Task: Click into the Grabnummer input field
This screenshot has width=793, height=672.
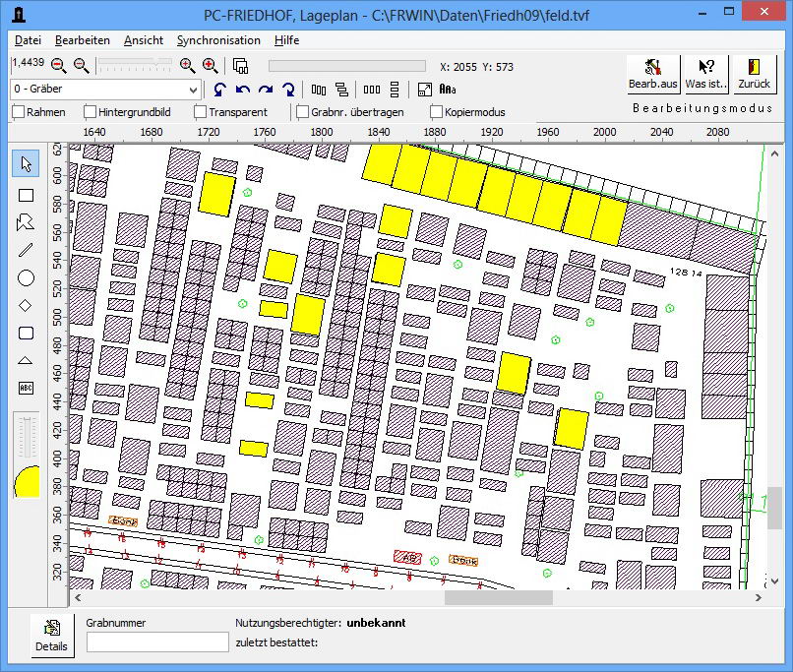Action: (x=157, y=641)
